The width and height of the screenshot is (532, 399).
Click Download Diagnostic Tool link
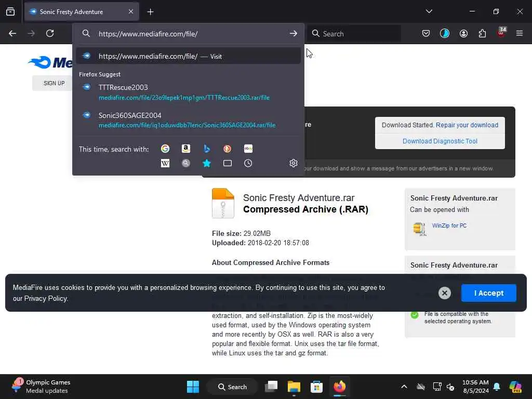tap(440, 141)
